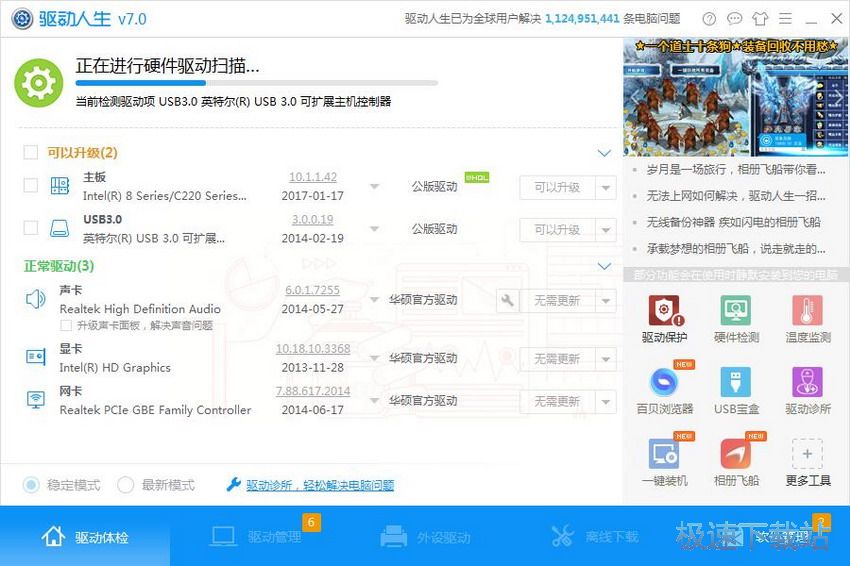The width and height of the screenshot is (850, 566).
Task: Click the green gear scan icon
Action: [38, 83]
